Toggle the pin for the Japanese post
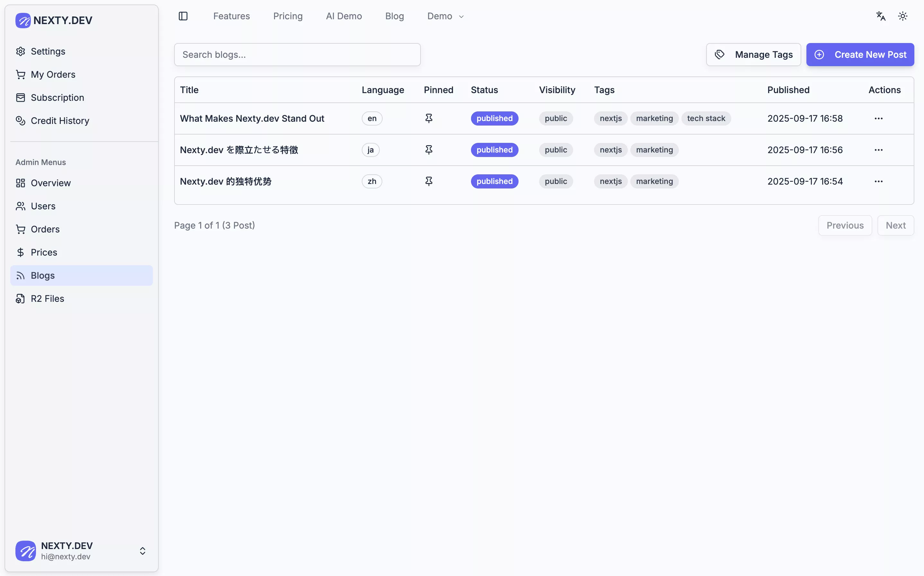Screen dimensions: 924x576 pyautogui.click(x=429, y=150)
